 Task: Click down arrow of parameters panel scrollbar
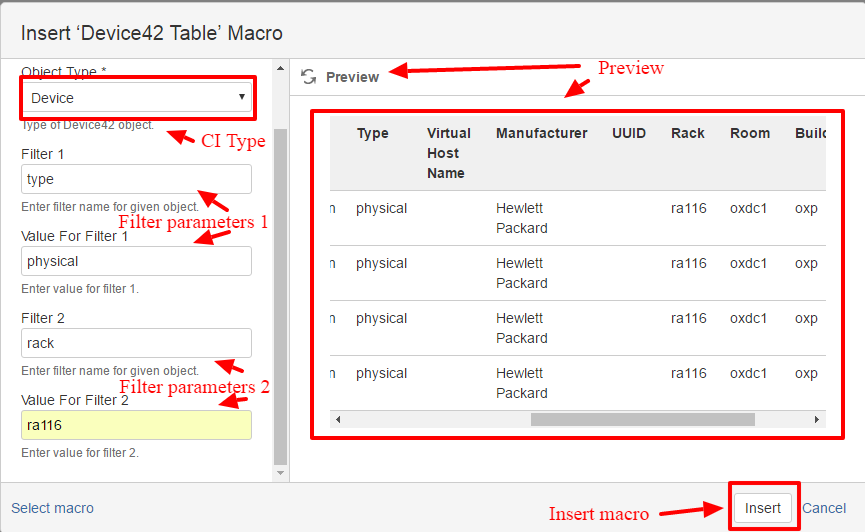pyautogui.click(x=280, y=473)
